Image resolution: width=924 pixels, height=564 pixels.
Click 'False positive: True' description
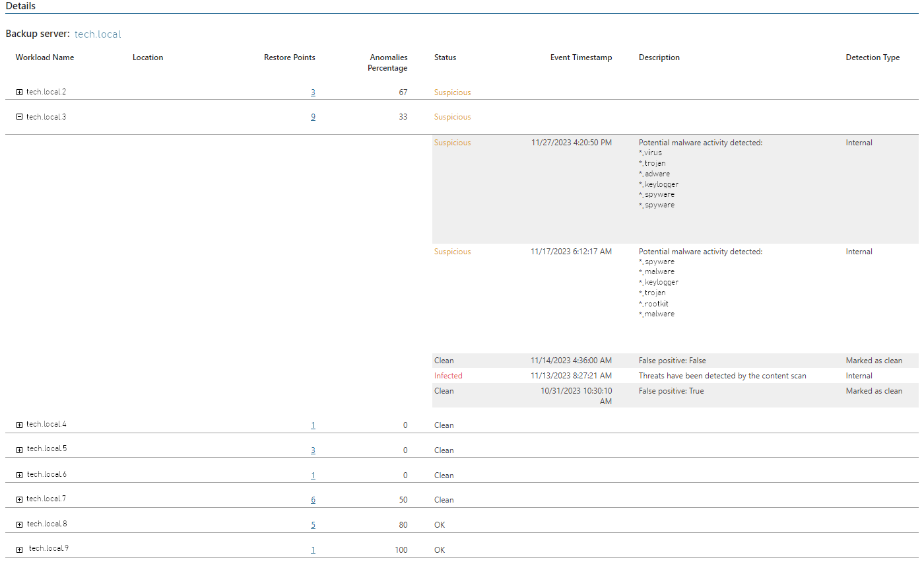671,391
